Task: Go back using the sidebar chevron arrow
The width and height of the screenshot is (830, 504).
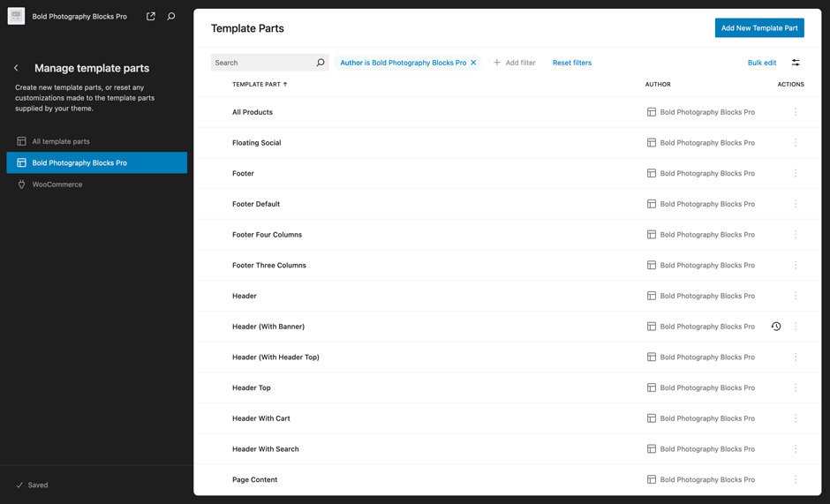Action: point(16,68)
